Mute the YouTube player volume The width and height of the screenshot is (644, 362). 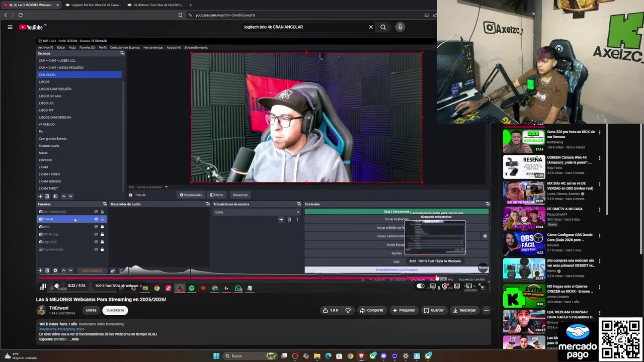click(57, 286)
